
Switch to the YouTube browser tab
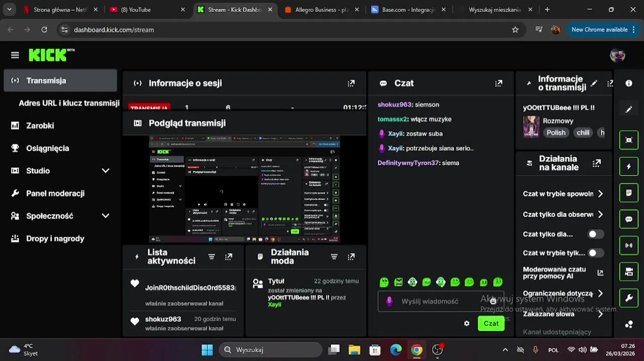click(x=147, y=10)
